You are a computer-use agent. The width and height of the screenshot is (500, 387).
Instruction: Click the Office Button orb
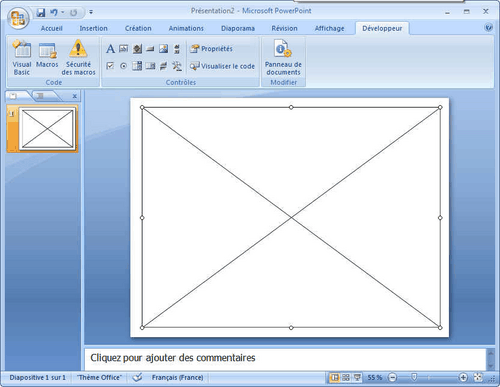pyautogui.click(x=18, y=18)
